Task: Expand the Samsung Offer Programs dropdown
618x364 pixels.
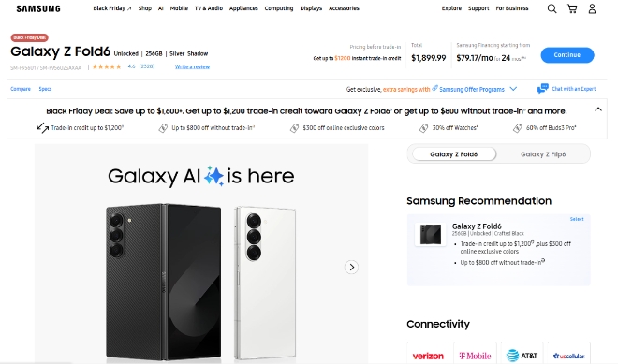Action: (513, 89)
